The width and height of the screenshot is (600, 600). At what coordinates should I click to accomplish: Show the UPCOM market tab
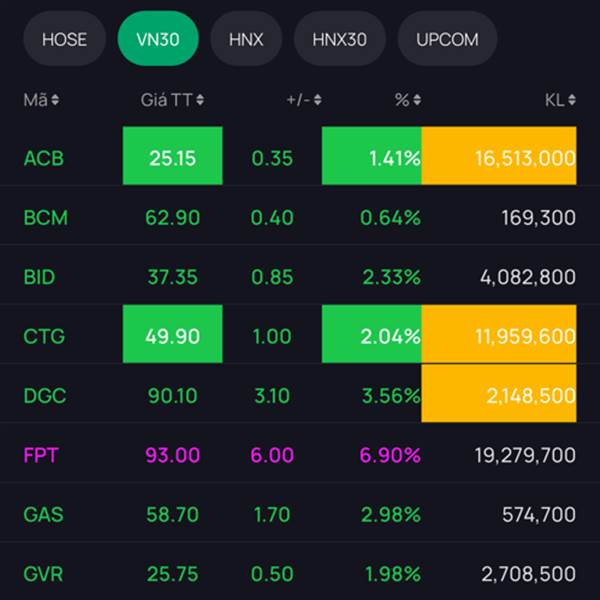click(447, 40)
